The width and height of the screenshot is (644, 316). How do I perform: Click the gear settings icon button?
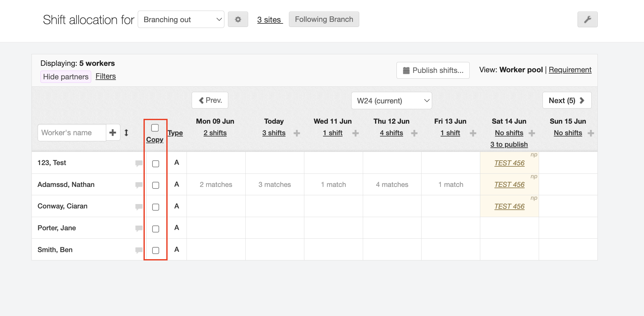coord(238,19)
